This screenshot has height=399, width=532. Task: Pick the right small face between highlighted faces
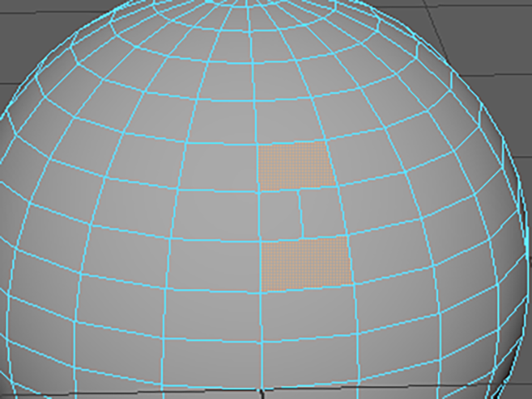pos(324,212)
